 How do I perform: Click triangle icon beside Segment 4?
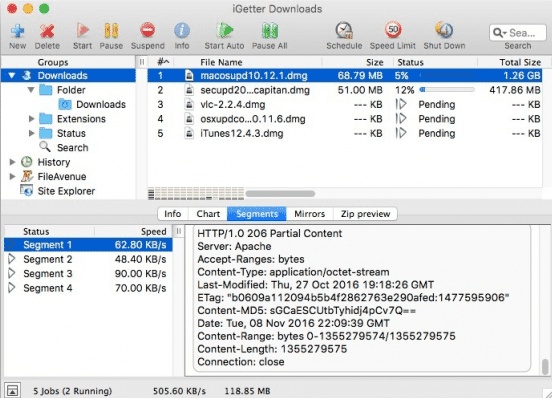click(12, 288)
